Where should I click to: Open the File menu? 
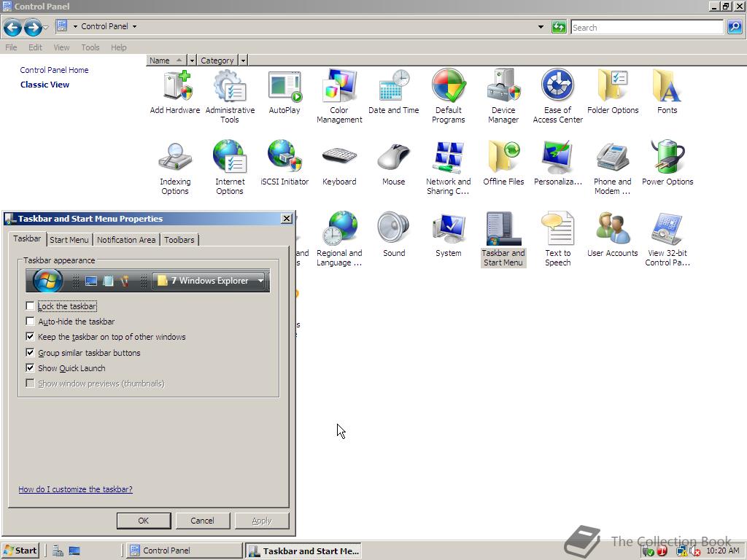coord(11,47)
